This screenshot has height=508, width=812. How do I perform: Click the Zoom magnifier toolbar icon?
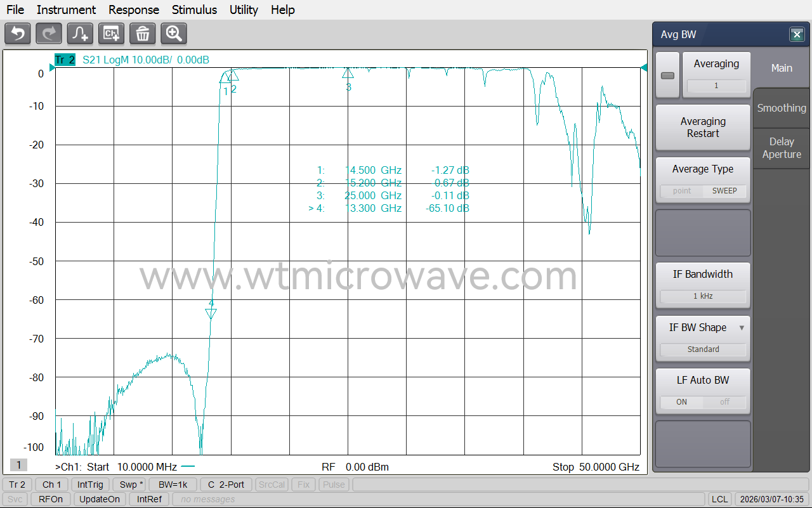tap(174, 34)
